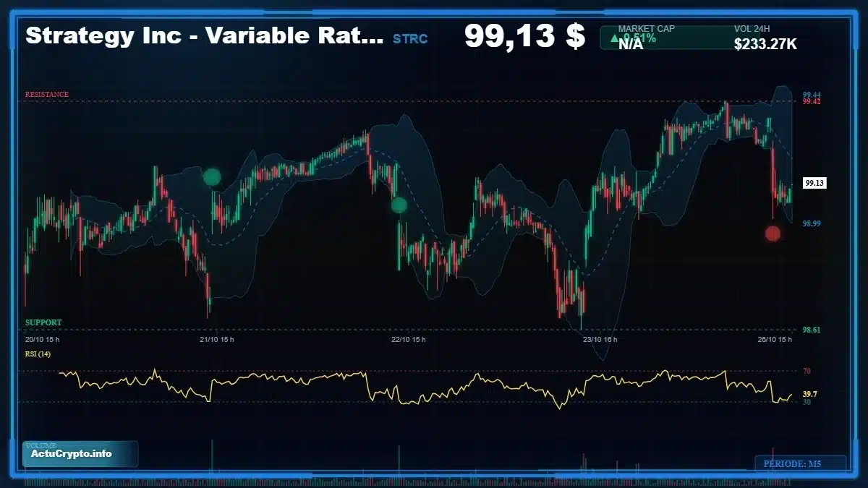Click the RESISTANCE label
868x488 pixels.
[47, 95]
